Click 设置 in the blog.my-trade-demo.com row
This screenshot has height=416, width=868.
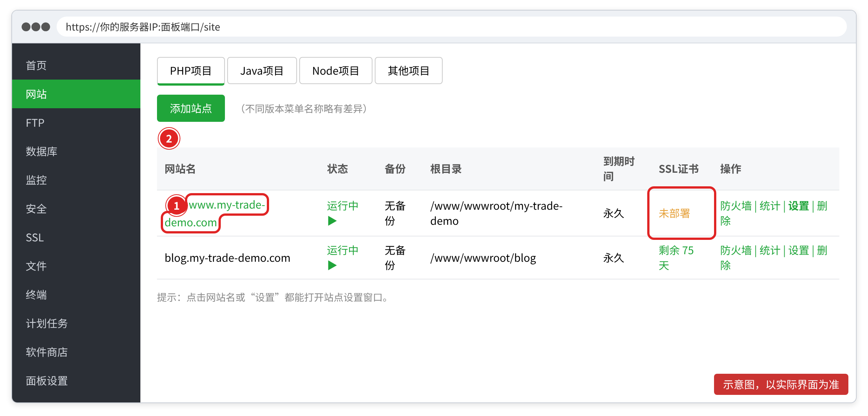click(799, 250)
